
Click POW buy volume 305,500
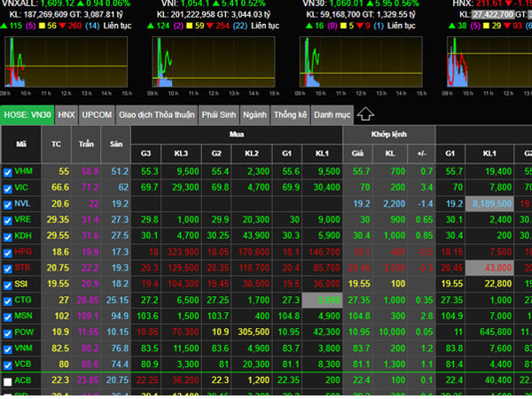click(x=254, y=332)
